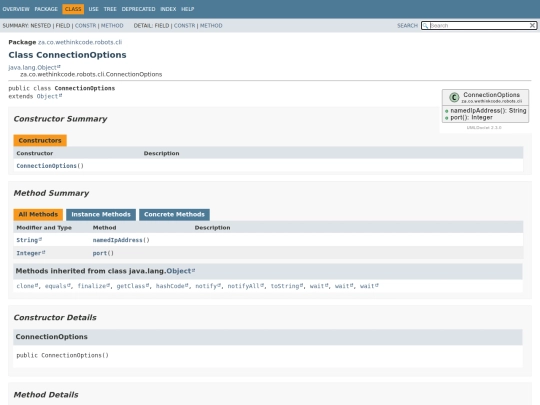Open Object link after extends
Screen dimensions: 540x405
(49, 96)
